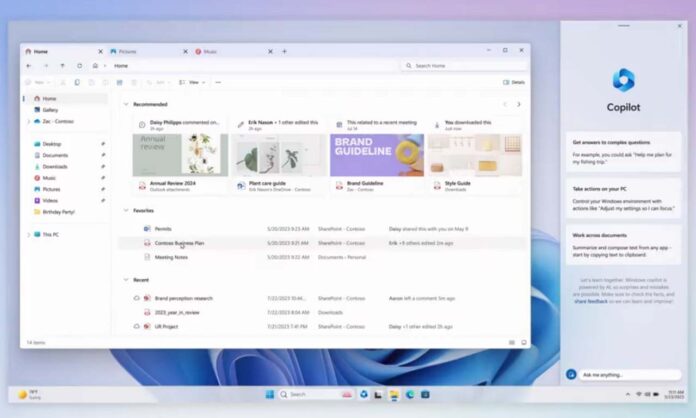Launch Microsoft Edge from the taskbar

click(410, 394)
